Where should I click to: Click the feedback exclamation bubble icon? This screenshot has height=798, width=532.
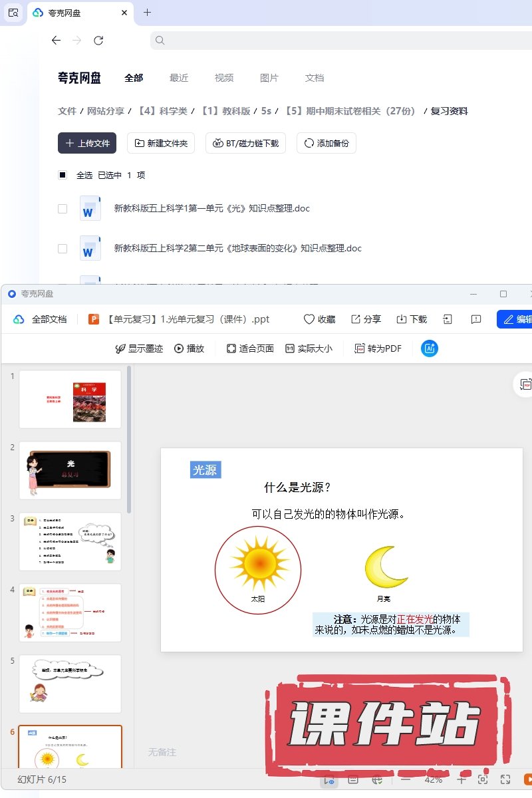[476, 319]
